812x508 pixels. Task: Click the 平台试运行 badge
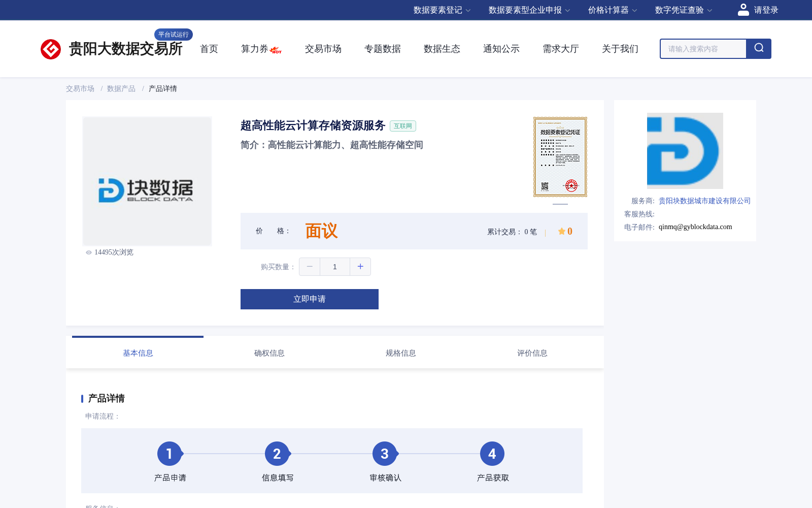pyautogui.click(x=174, y=35)
